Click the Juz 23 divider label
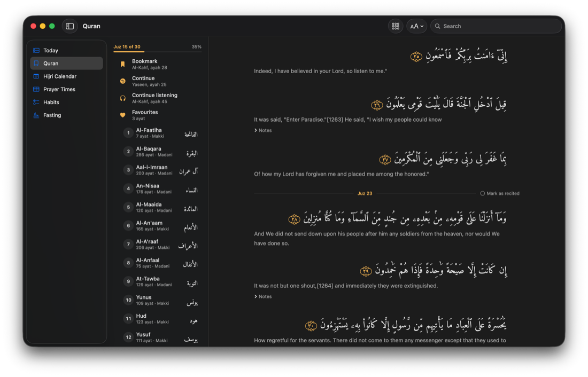 [365, 193]
